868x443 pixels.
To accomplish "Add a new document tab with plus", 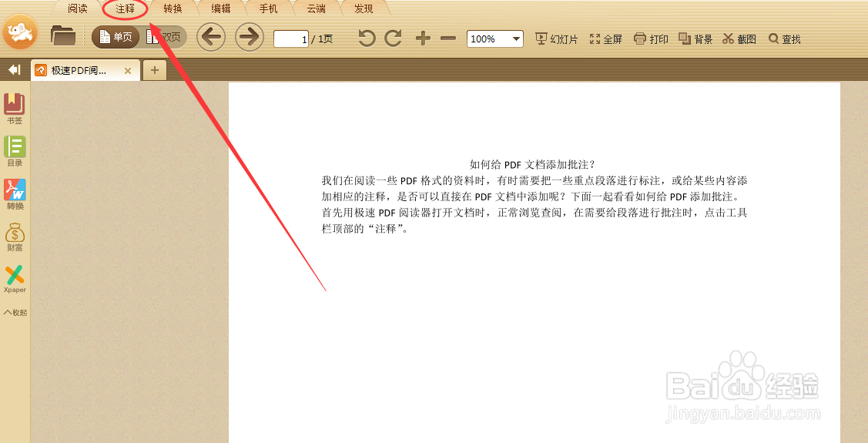I will [x=155, y=70].
